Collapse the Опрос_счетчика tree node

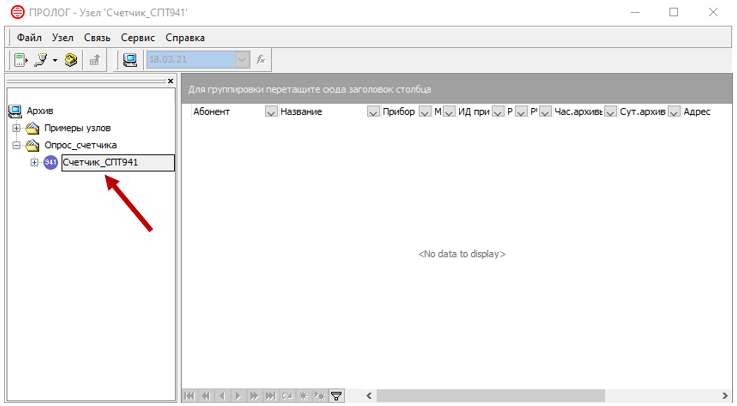click(x=17, y=145)
